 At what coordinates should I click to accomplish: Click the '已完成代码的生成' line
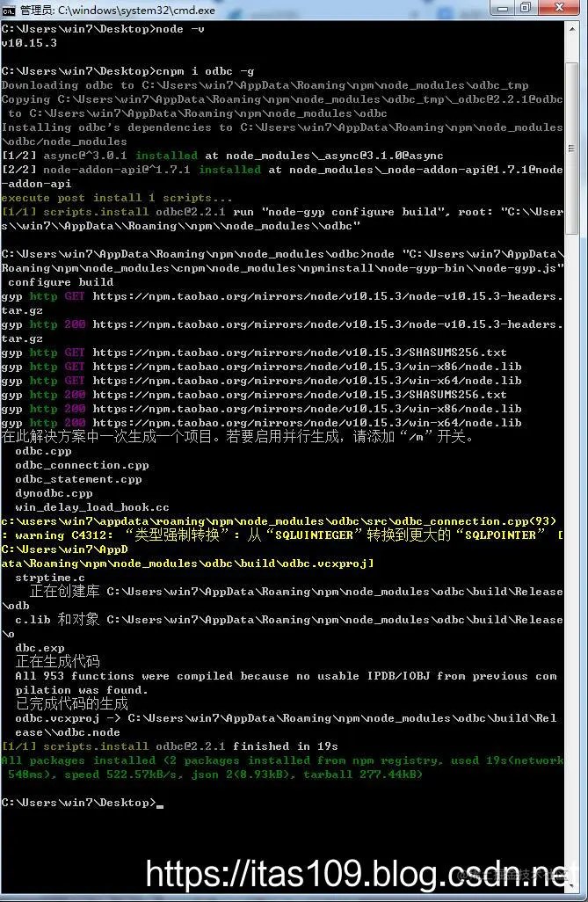pos(72,704)
